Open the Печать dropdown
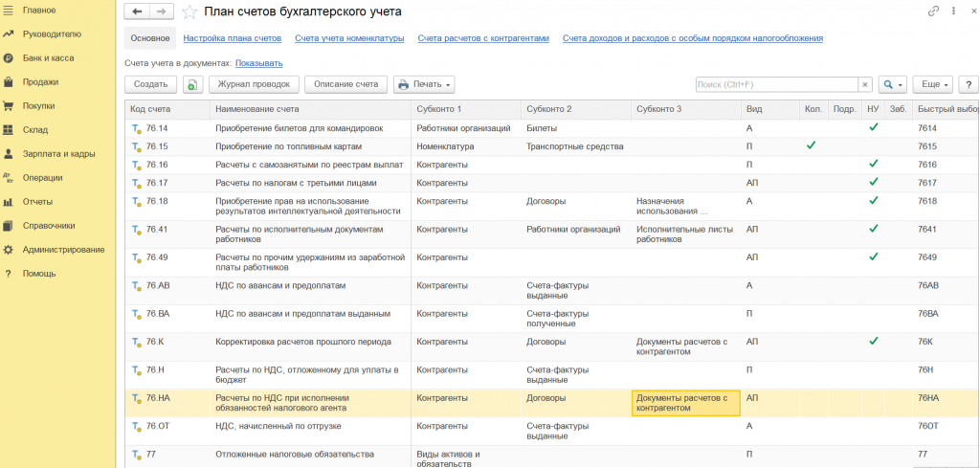The height and width of the screenshot is (468, 980). click(x=424, y=85)
